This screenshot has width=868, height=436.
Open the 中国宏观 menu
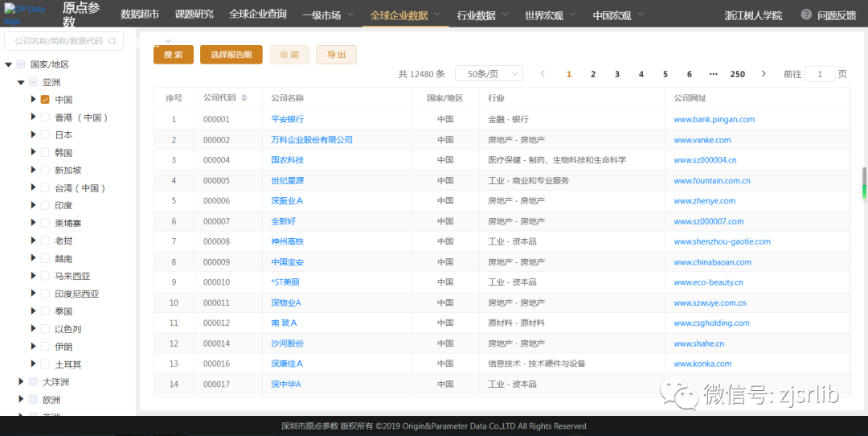click(618, 15)
